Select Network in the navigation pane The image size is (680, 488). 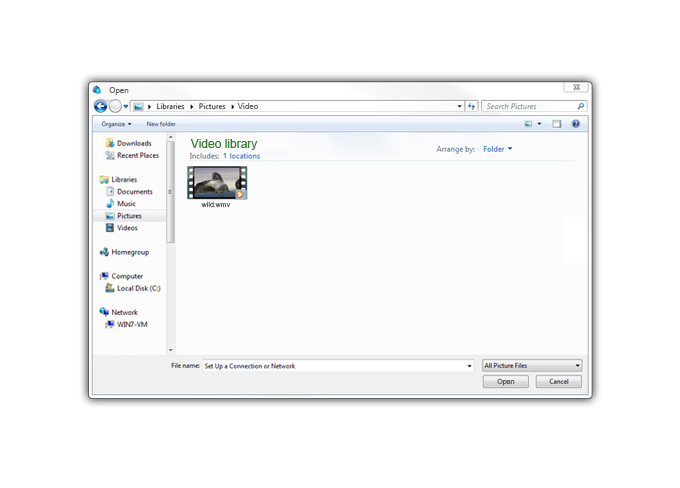click(119, 312)
